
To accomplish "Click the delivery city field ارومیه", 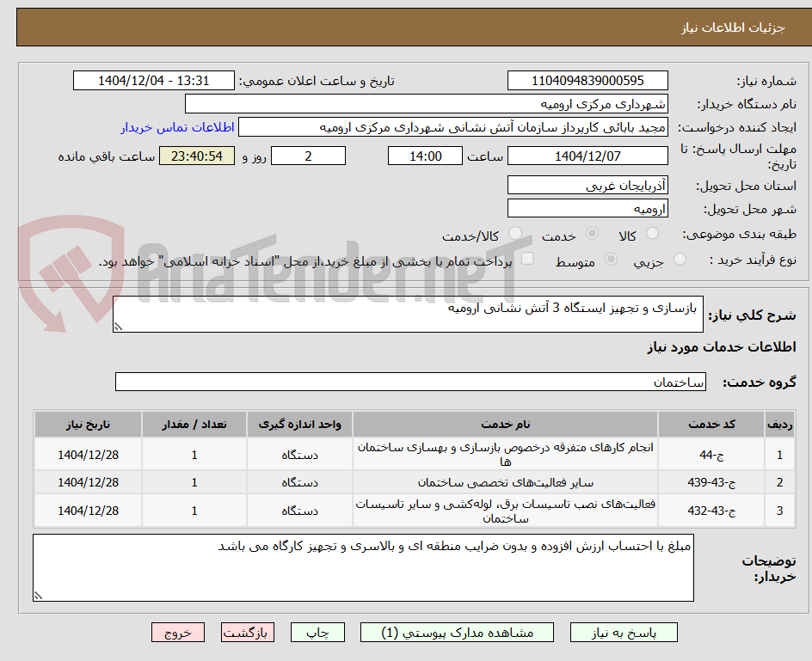I will tap(587, 208).
